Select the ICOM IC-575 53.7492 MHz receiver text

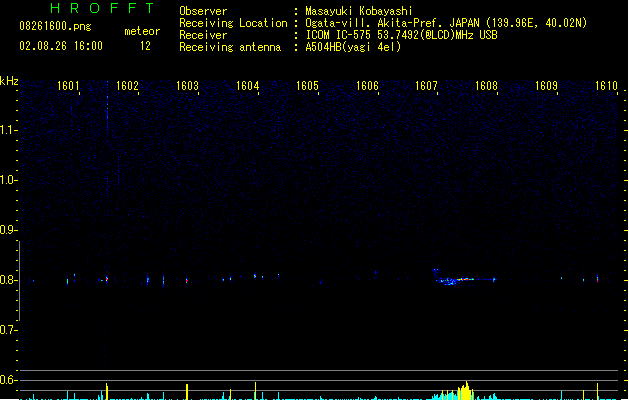402,35
